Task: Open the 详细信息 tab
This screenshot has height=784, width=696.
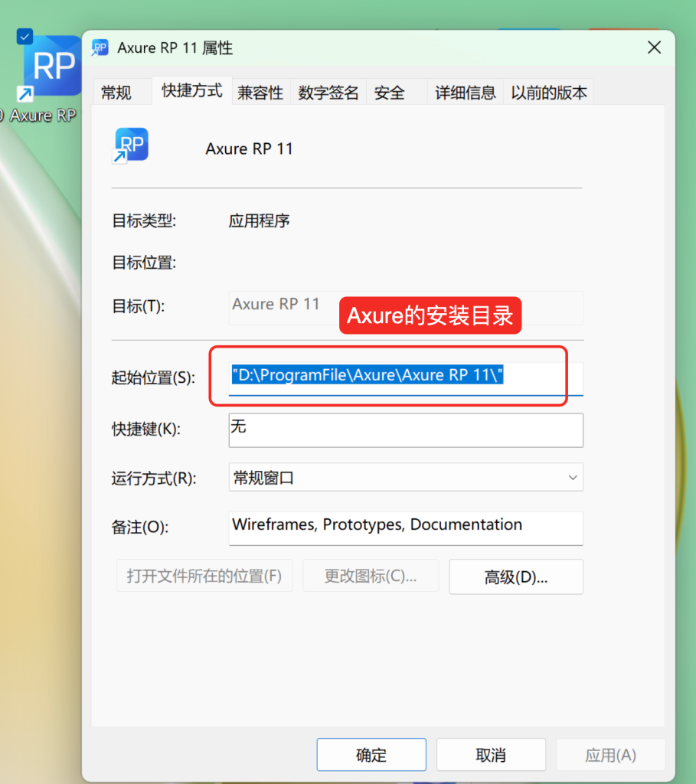Action: 466,93
